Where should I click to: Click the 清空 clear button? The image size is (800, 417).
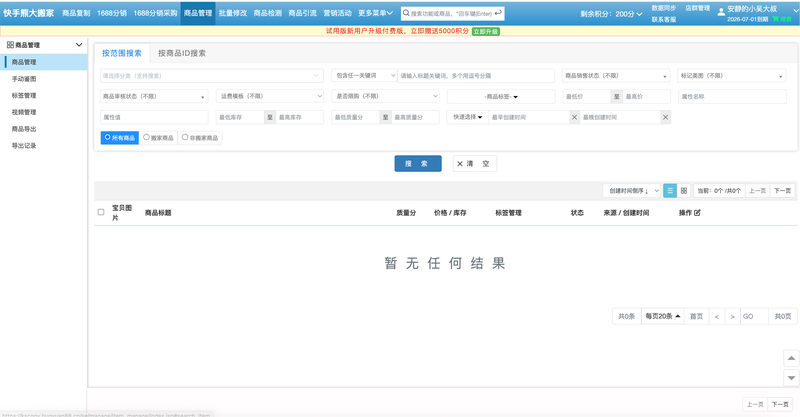point(474,163)
